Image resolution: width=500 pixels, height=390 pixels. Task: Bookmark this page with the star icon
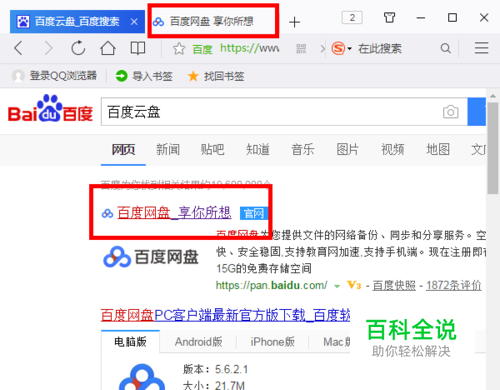coord(179,49)
